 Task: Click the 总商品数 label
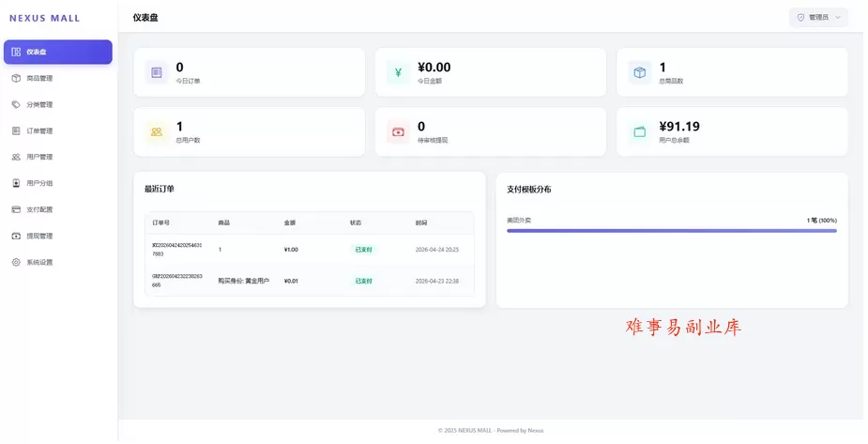click(671, 81)
